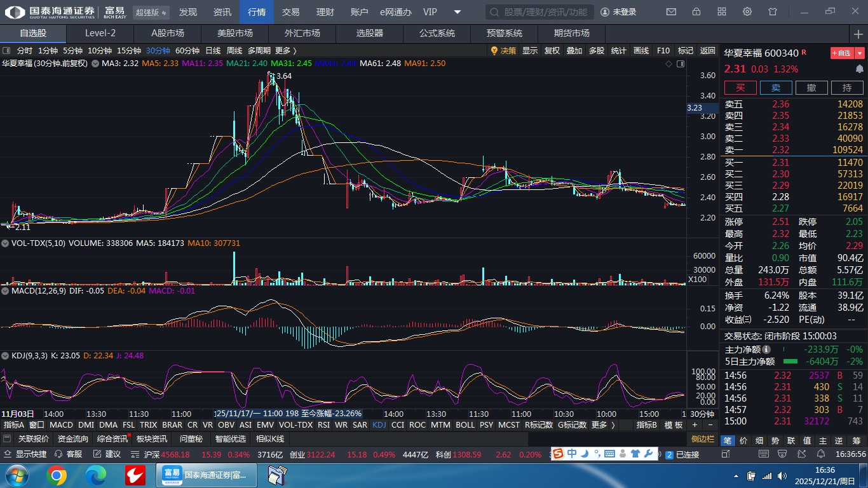The image size is (868, 488).
Task: Open the mail messages icon
Action: [671, 12]
